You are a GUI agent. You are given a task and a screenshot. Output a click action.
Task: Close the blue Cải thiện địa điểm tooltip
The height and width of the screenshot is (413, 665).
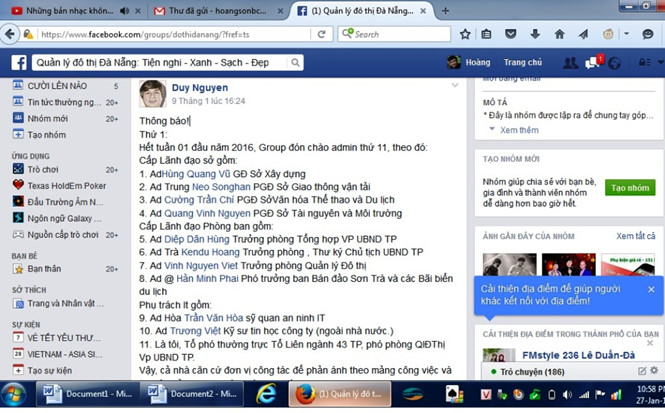point(651,289)
